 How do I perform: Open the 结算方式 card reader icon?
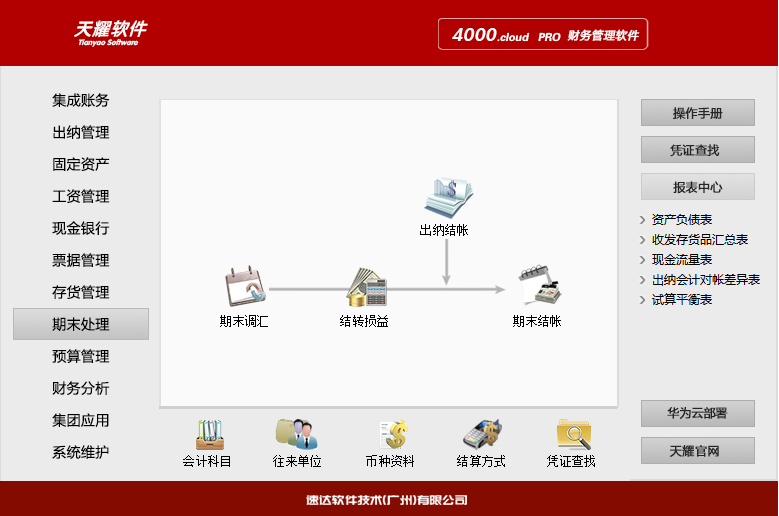tap(482, 434)
